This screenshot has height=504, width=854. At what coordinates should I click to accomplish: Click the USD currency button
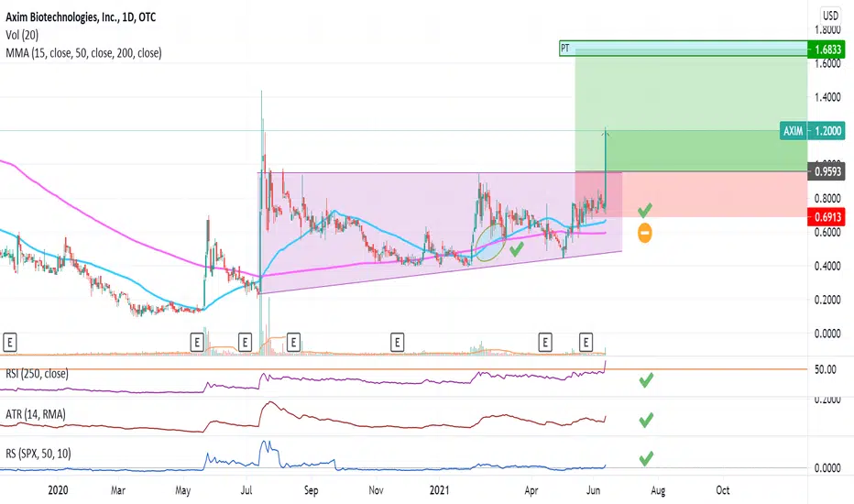[x=830, y=16]
